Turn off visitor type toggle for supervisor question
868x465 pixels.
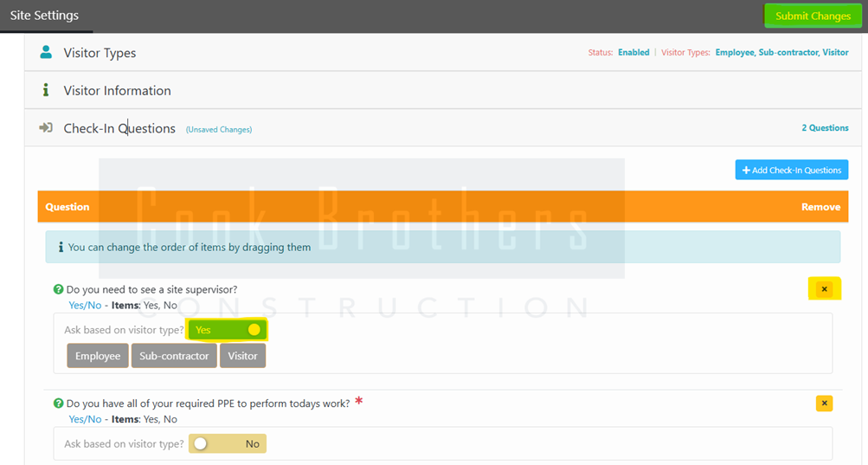pos(228,330)
